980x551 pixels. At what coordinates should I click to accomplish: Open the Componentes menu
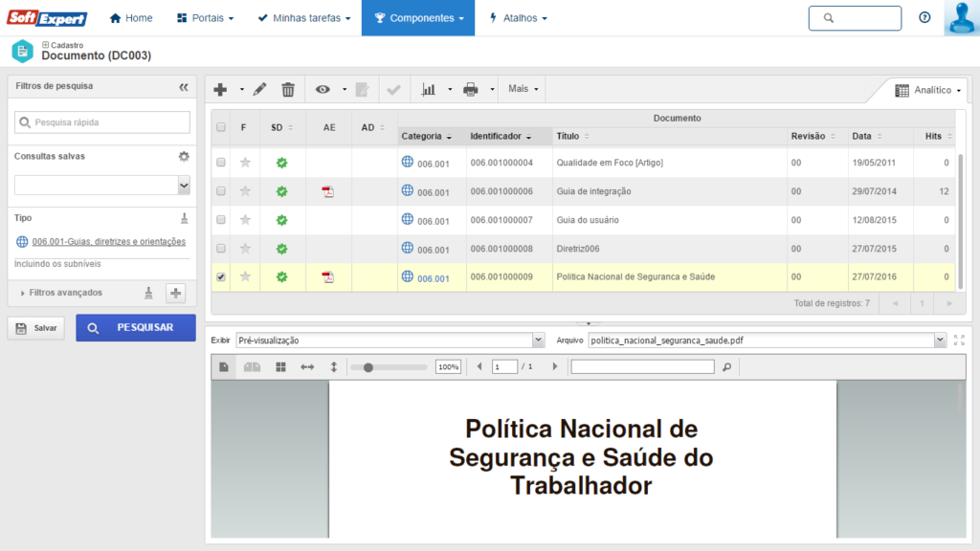coord(417,18)
